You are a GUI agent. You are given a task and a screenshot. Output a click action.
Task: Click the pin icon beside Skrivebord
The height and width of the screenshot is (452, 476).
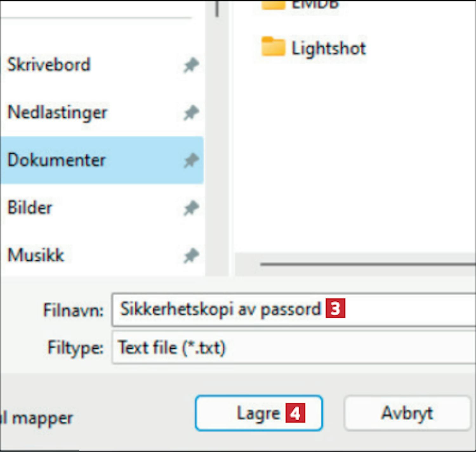click(191, 65)
